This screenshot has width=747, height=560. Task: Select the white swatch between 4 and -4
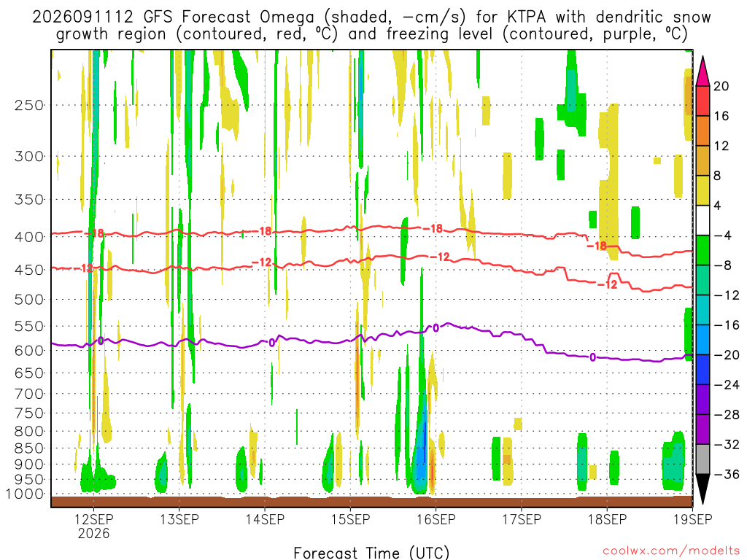pyautogui.click(x=703, y=220)
